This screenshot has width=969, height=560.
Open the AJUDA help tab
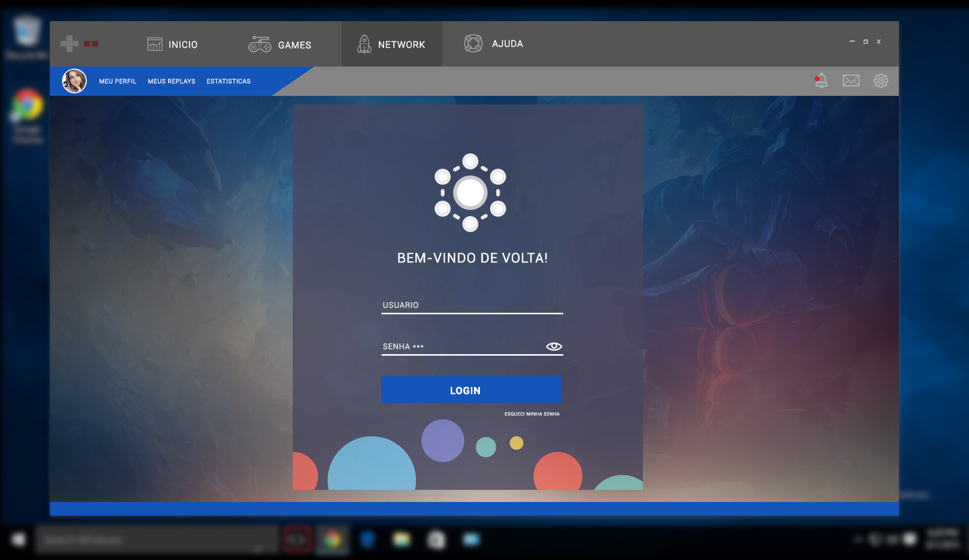pyautogui.click(x=493, y=43)
